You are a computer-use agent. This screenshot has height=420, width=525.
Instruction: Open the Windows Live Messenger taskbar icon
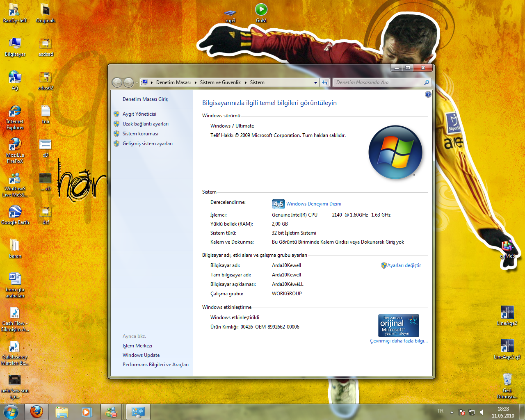tap(111, 412)
